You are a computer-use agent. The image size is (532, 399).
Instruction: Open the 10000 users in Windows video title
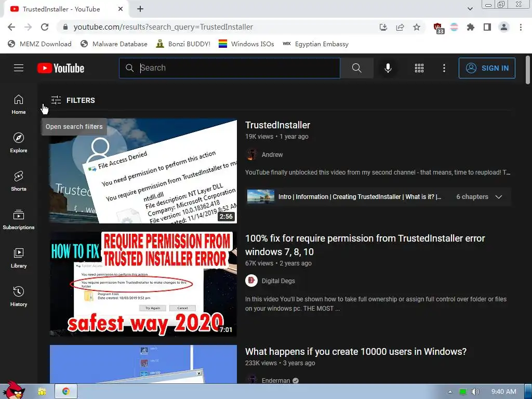click(356, 352)
